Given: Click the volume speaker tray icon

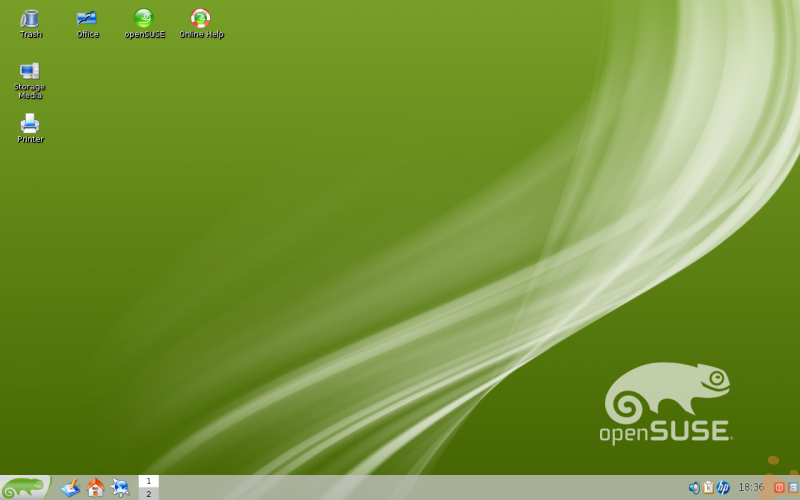Looking at the screenshot, I should pyautogui.click(x=694, y=488).
